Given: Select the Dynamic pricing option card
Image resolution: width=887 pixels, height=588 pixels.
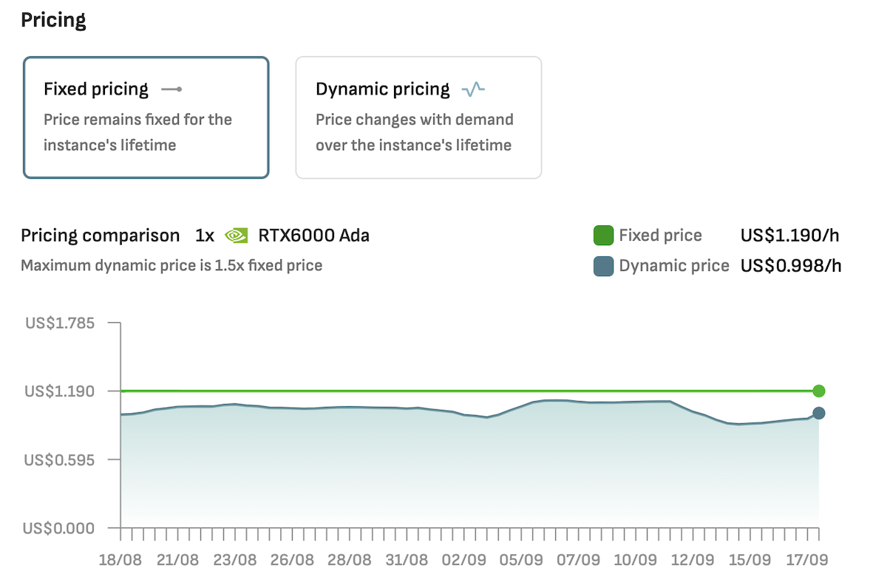Looking at the screenshot, I should point(418,117).
